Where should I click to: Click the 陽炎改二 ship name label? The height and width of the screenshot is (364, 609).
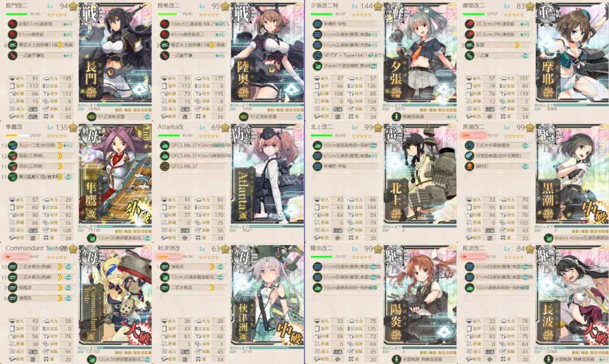[322, 248]
